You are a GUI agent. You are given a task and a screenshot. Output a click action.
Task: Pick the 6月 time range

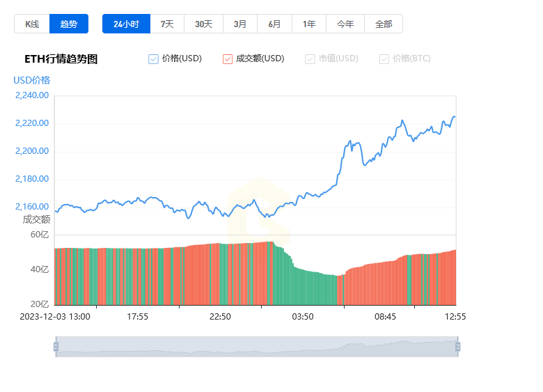[x=274, y=24]
